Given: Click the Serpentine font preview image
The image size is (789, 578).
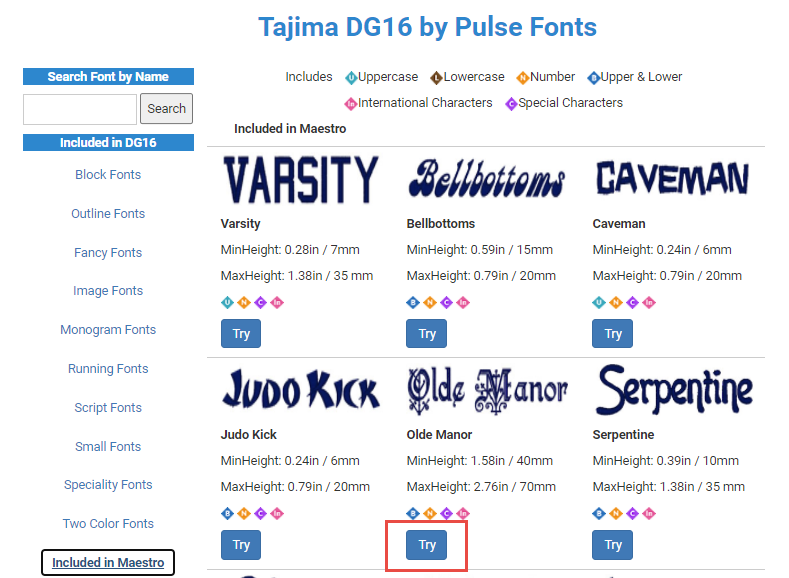Looking at the screenshot, I should (673, 390).
